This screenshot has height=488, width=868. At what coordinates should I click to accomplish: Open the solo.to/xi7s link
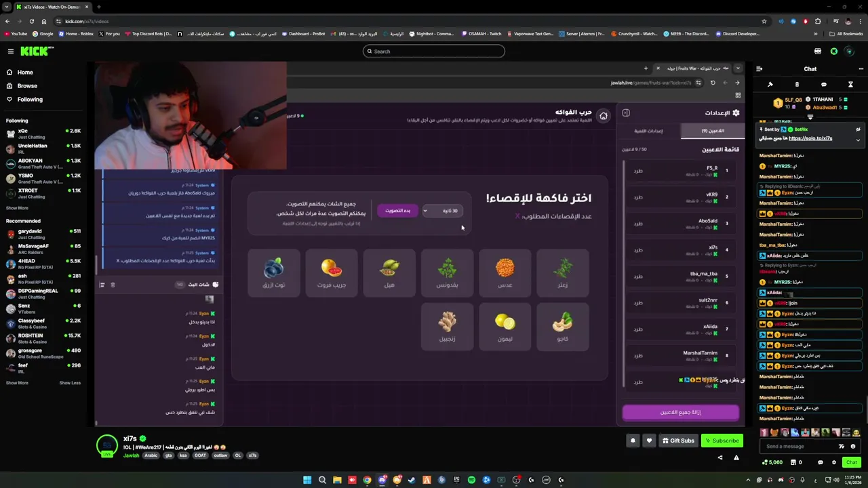click(810, 138)
